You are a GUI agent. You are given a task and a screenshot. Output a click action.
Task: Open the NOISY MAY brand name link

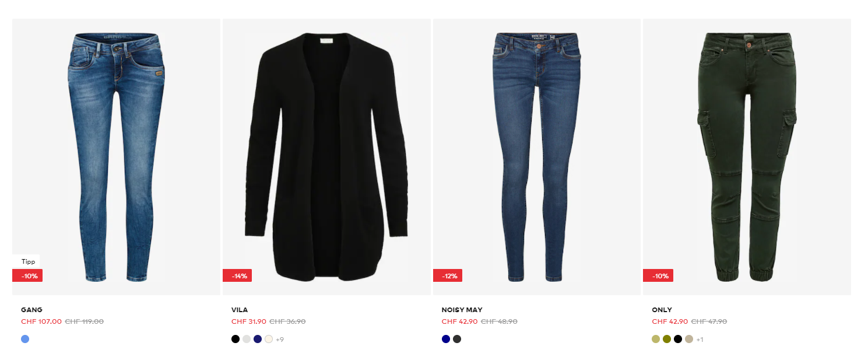click(462, 310)
